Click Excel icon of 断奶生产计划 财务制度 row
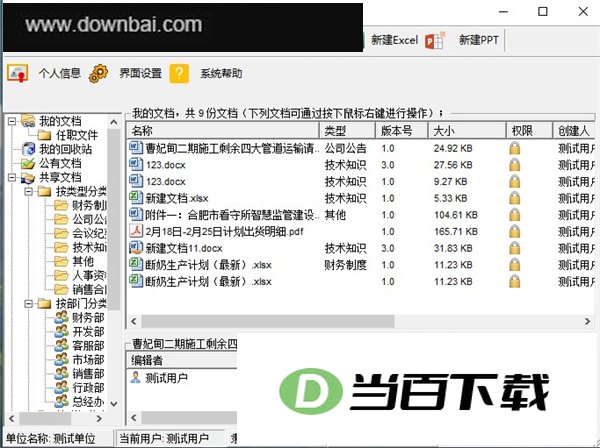The width and height of the screenshot is (600, 448). click(136, 264)
